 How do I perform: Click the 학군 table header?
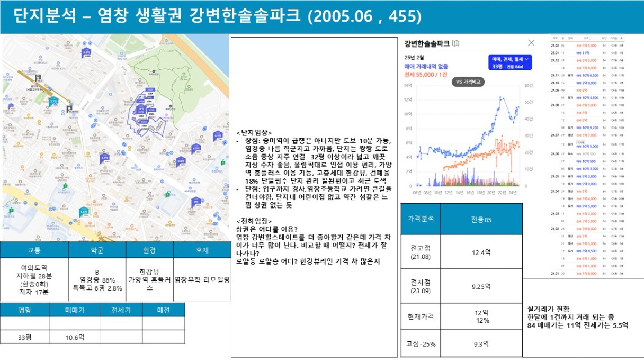click(x=96, y=249)
